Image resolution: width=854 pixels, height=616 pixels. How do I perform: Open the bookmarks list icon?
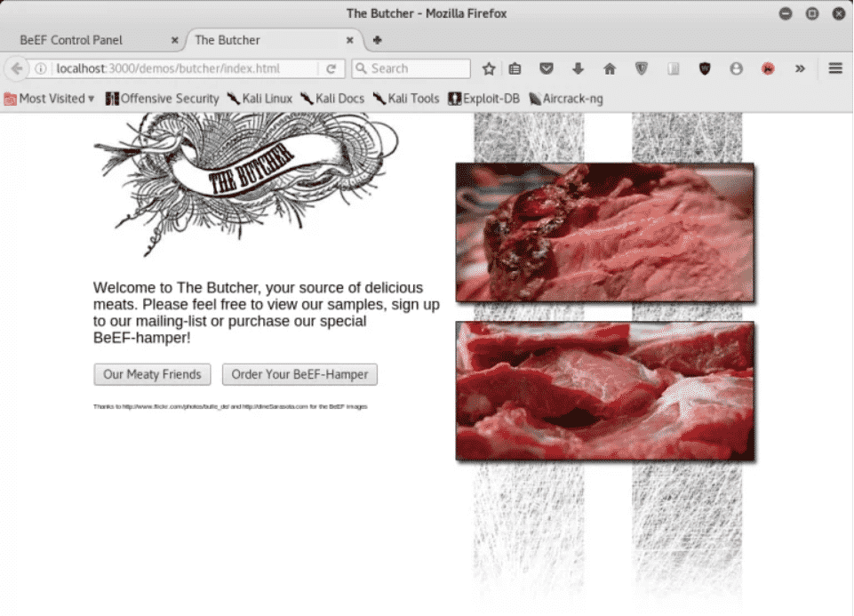point(515,68)
